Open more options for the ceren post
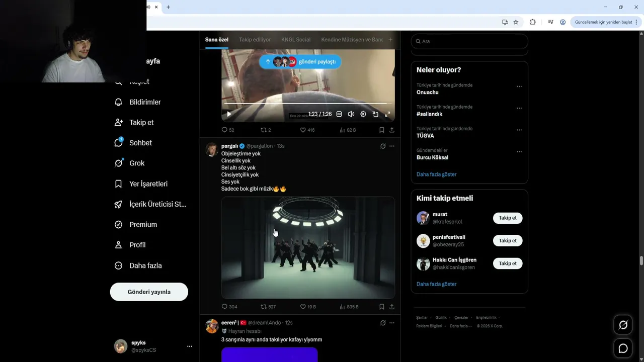 tap(392, 323)
